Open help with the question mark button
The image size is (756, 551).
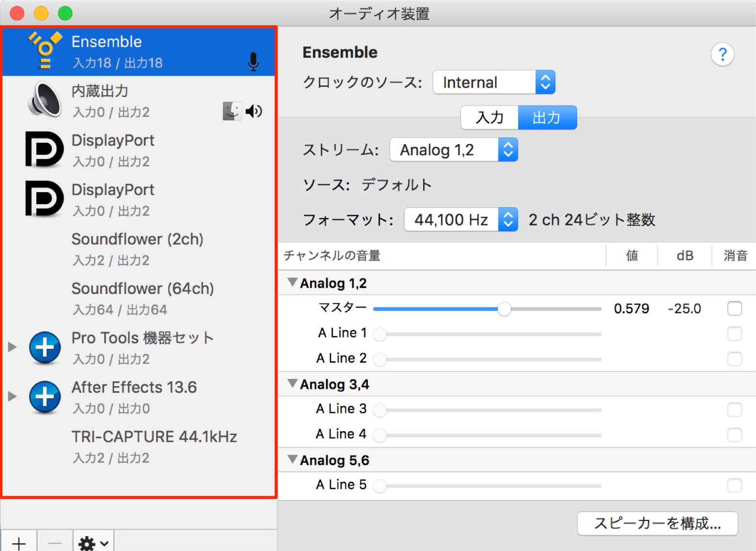click(722, 54)
